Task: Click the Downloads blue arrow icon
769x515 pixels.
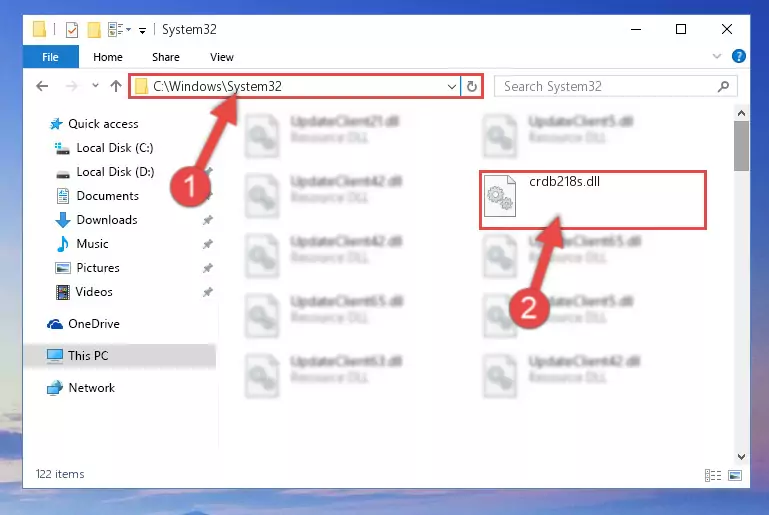Action: 63,220
